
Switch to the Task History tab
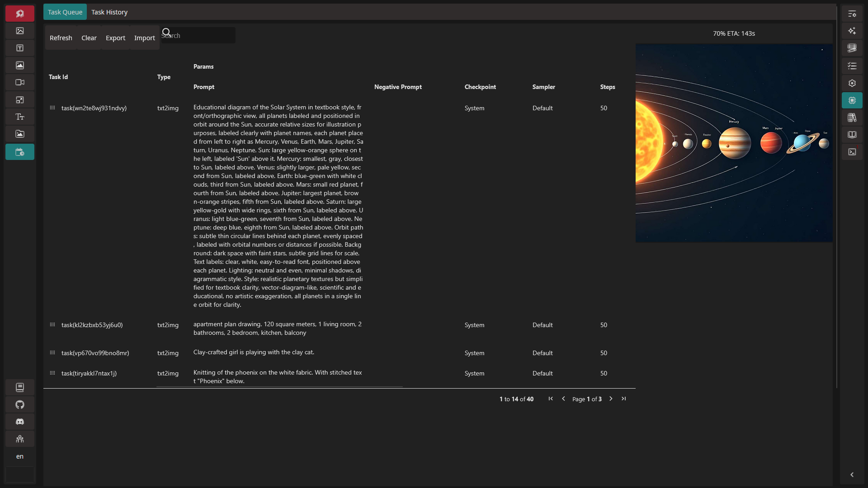point(109,12)
